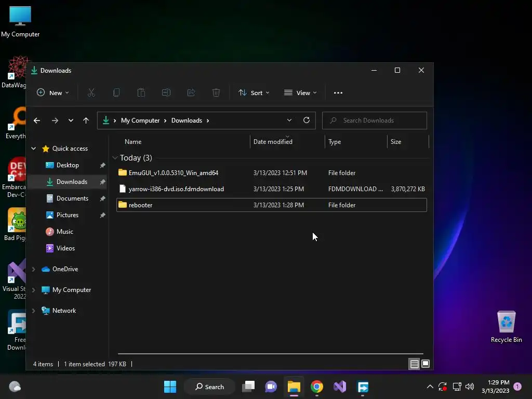Click the Share icon in toolbar
Screen dimensions: 532x399
pos(191,92)
